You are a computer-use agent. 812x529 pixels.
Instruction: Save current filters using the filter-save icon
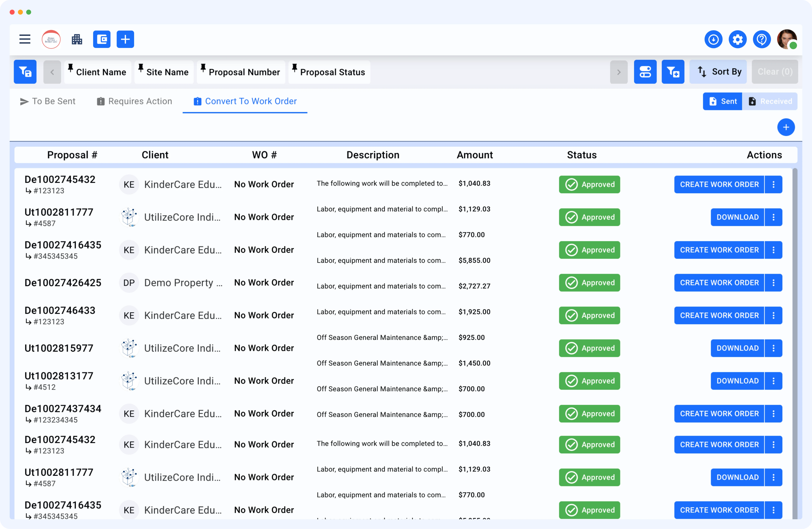[25, 72]
